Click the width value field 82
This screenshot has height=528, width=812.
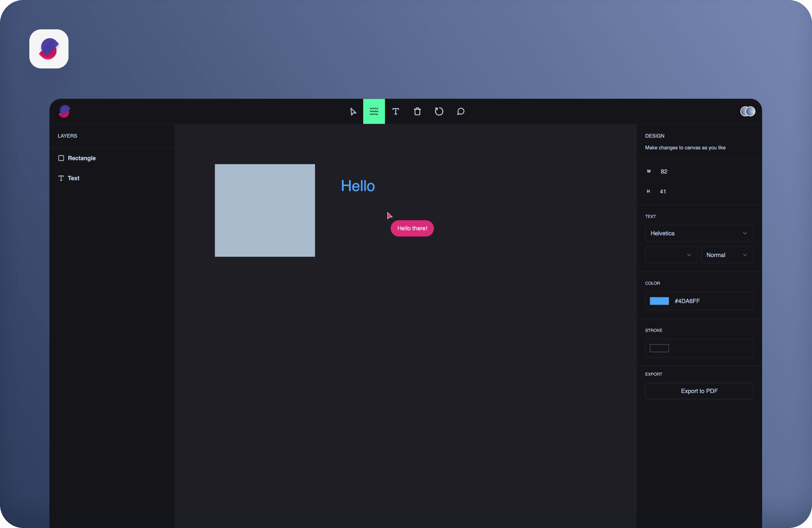pyautogui.click(x=664, y=172)
